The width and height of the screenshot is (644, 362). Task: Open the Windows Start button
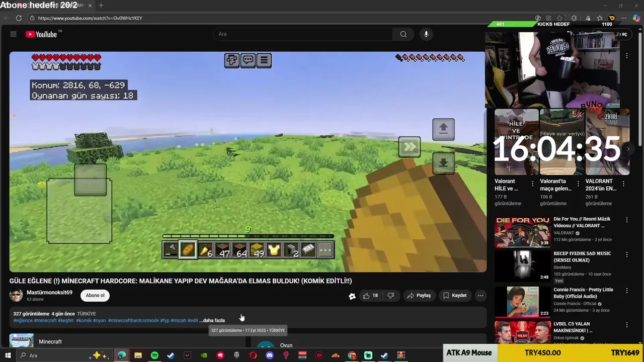[x=8, y=355]
